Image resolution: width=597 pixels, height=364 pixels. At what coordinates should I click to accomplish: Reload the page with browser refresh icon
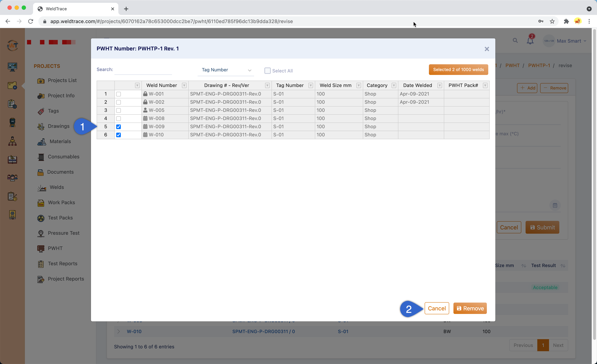tap(31, 21)
